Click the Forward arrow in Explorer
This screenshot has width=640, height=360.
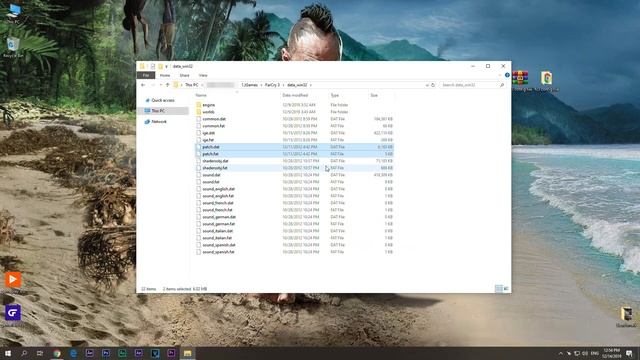pyautogui.click(x=153, y=85)
